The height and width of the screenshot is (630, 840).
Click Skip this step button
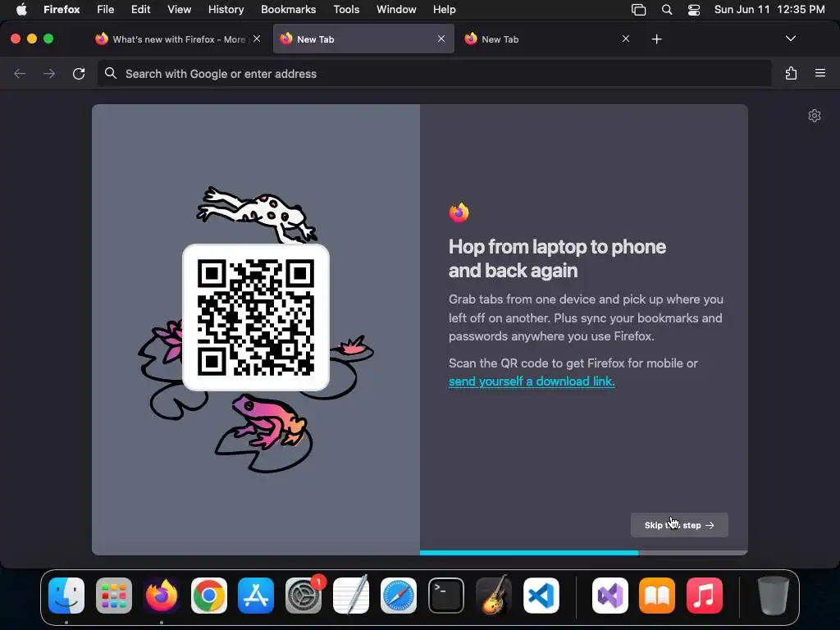point(679,525)
